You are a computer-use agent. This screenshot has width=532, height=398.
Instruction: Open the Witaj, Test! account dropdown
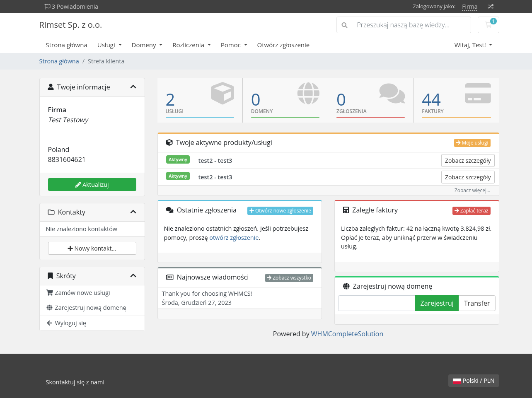(x=473, y=45)
